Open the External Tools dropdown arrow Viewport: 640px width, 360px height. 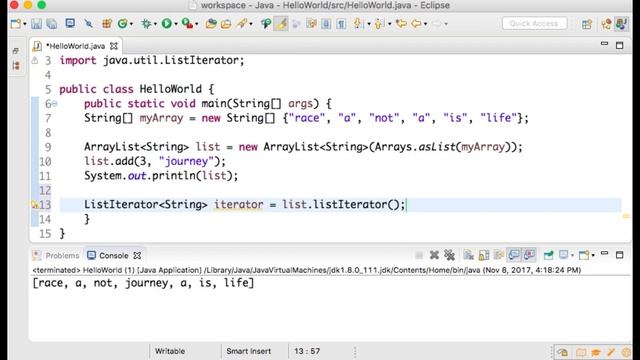click(197, 24)
